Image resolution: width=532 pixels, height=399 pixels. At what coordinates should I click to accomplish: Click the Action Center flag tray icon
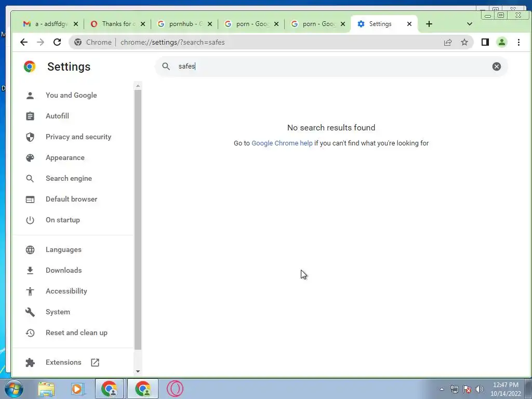click(467, 389)
